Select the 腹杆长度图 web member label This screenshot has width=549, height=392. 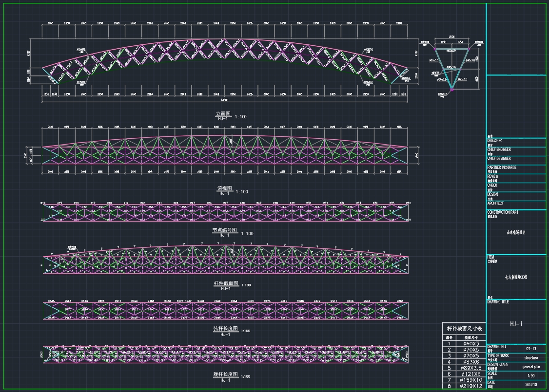225,374
